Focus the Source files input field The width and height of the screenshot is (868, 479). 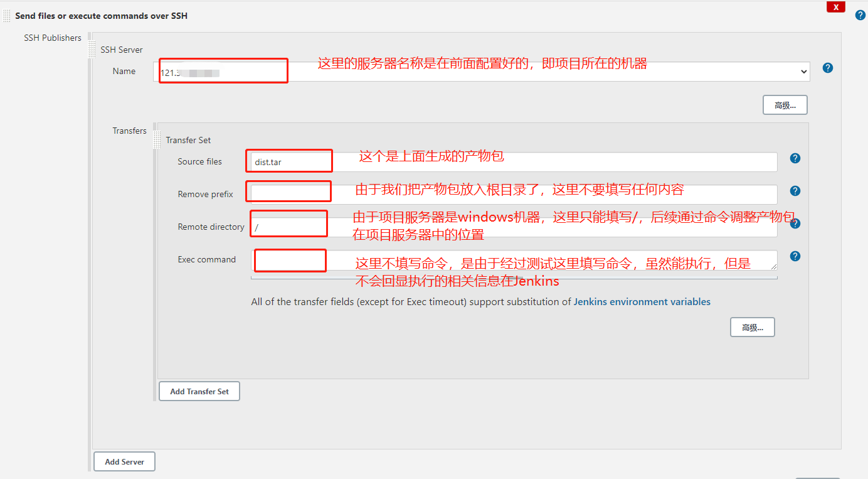[514, 162]
